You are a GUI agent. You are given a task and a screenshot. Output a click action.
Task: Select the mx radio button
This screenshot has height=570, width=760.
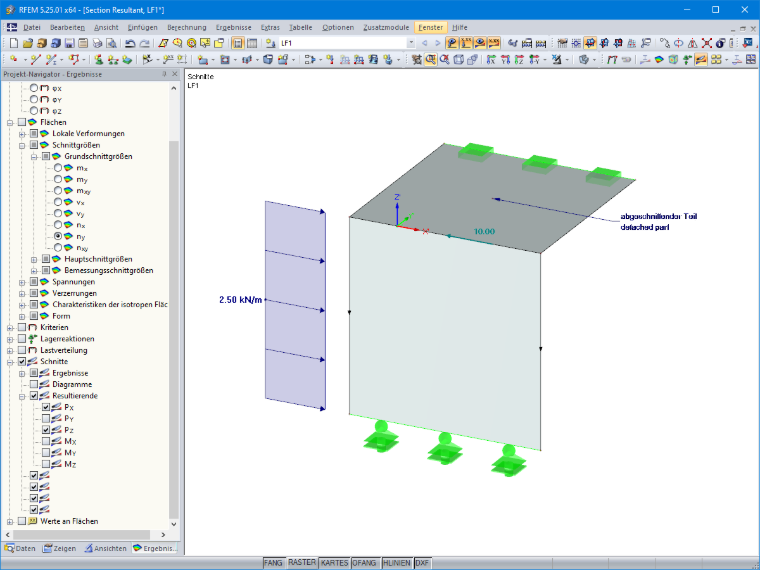click(x=58, y=168)
